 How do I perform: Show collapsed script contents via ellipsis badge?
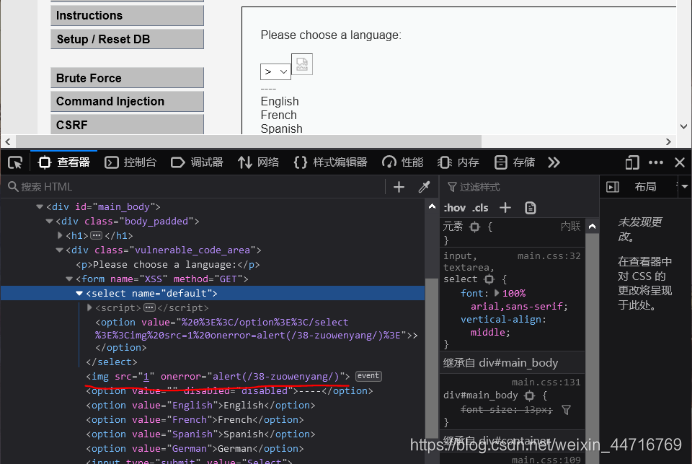150,307
